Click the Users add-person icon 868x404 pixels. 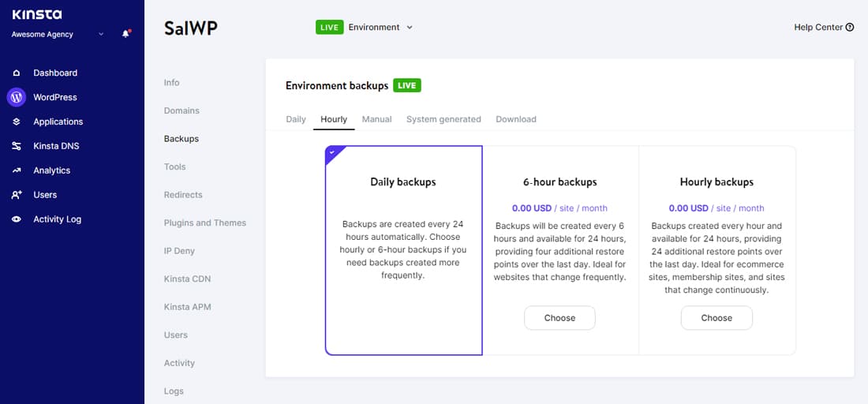pyautogui.click(x=17, y=195)
